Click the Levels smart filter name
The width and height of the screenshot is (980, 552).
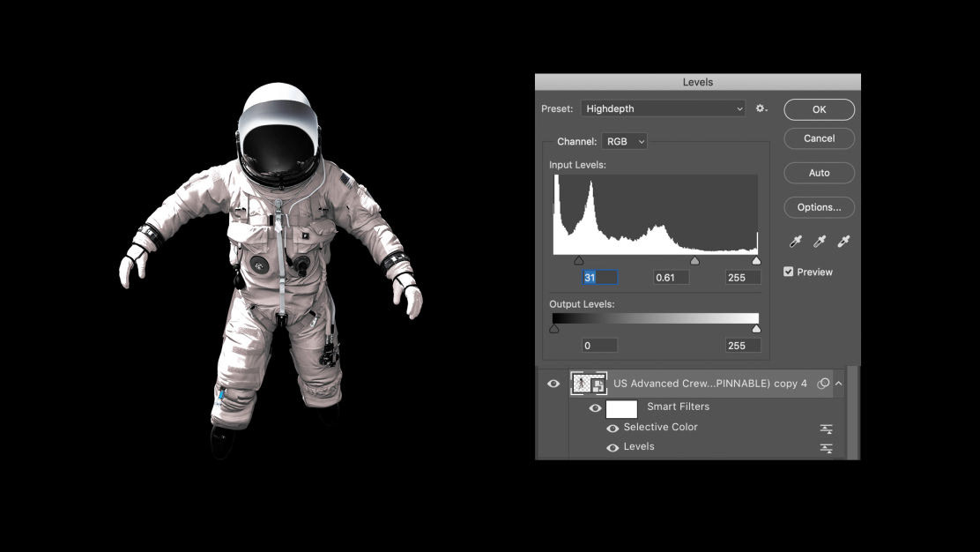click(x=639, y=446)
